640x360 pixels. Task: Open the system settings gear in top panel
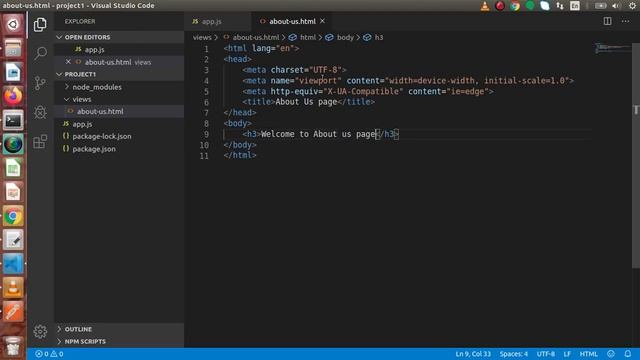point(632,6)
